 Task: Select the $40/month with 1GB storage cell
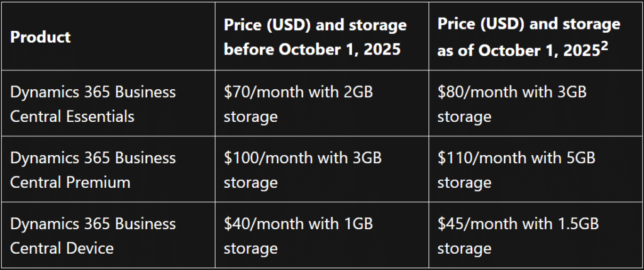[299, 235]
